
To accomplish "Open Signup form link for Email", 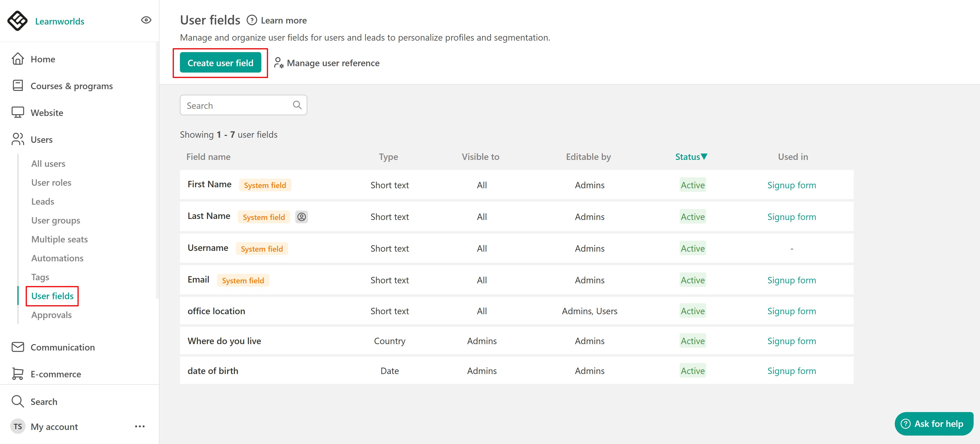I will pyautogui.click(x=791, y=280).
